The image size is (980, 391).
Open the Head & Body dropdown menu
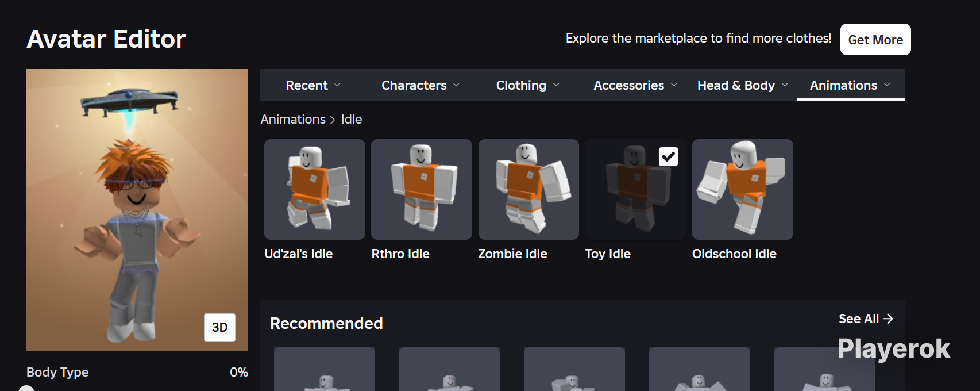click(742, 85)
